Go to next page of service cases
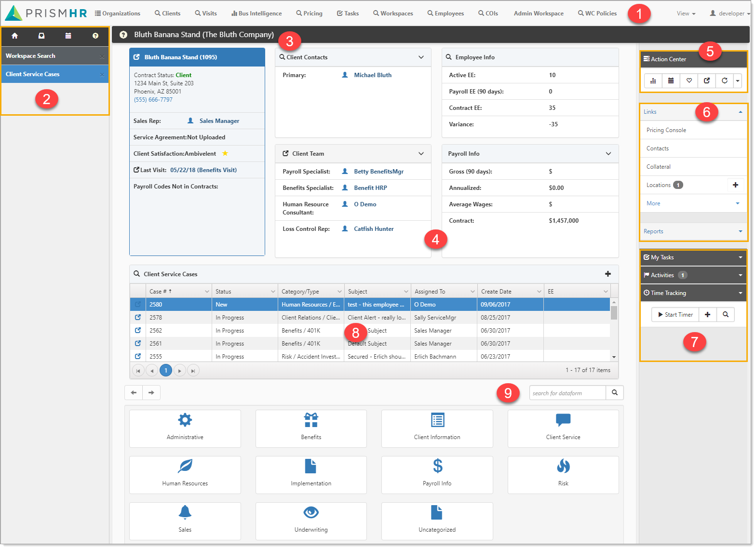The image size is (756, 549). coord(179,371)
